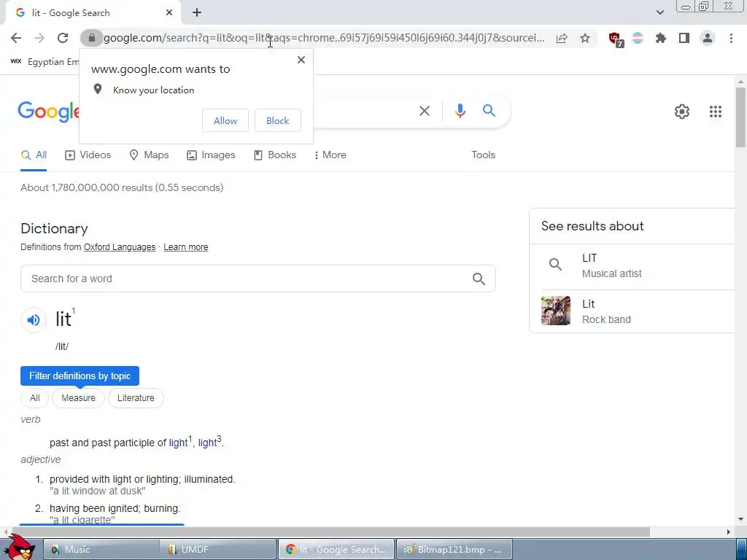Open the Chrome profile avatar
This screenshot has height=560, width=747.
tap(708, 38)
